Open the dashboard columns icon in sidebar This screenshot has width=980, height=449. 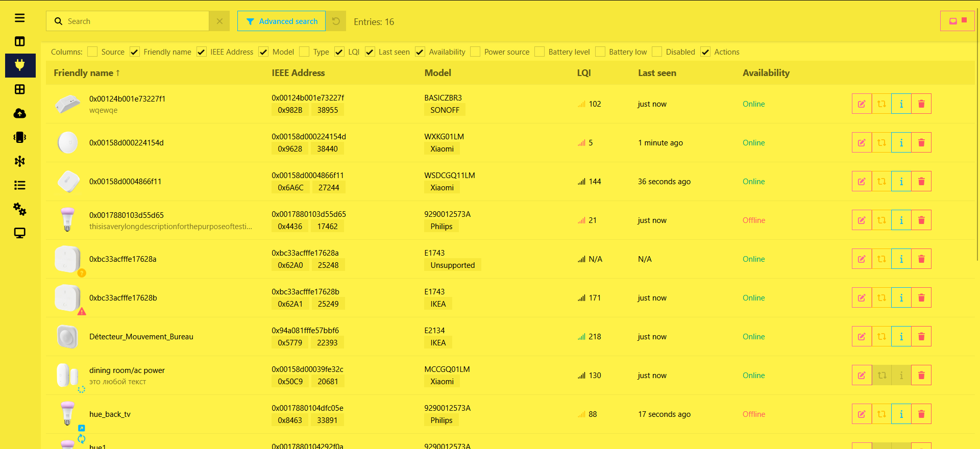click(20, 41)
